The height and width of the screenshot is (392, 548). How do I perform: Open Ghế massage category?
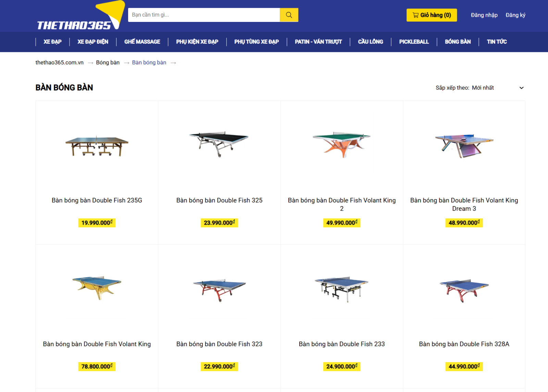point(142,42)
